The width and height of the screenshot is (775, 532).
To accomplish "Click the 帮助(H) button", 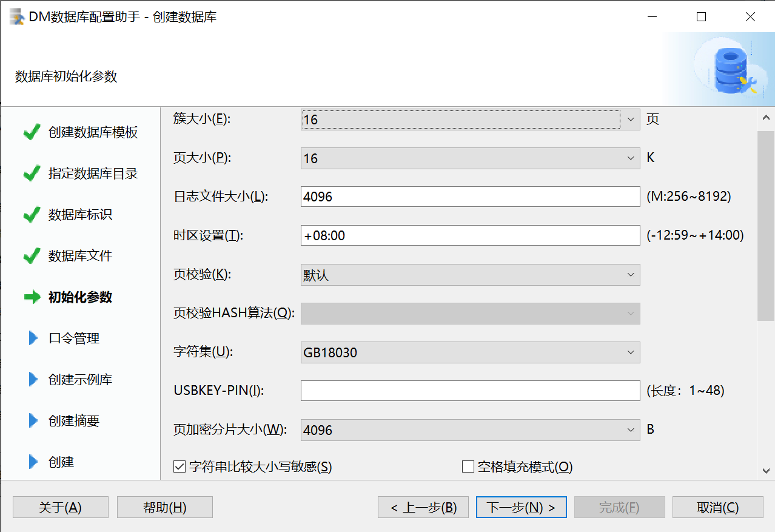I will (x=164, y=507).
